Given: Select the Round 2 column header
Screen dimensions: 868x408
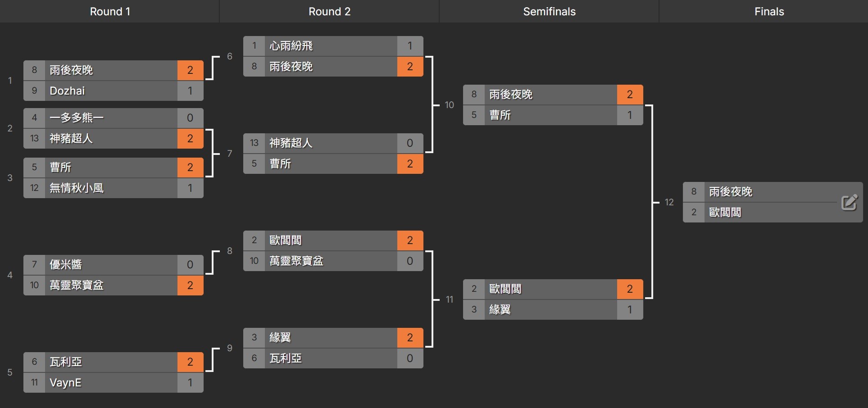Looking at the screenshot, I should click(x=329, y=12).
